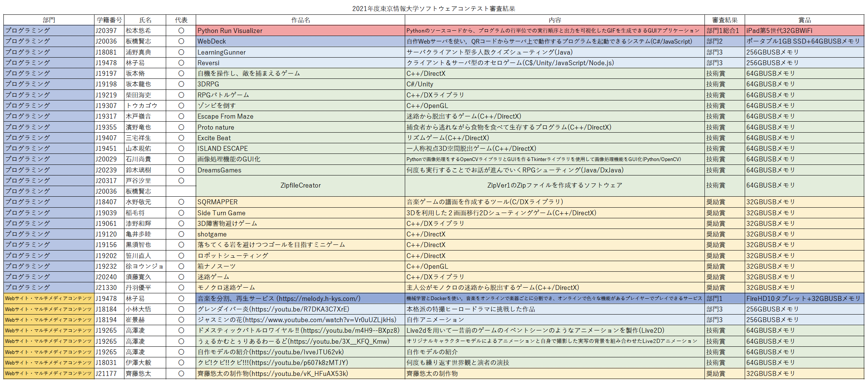Viewport: 868px width, 382px height.
Task: Click the 部門2 result cell for WebDeck
Action: tap(725, 41)
